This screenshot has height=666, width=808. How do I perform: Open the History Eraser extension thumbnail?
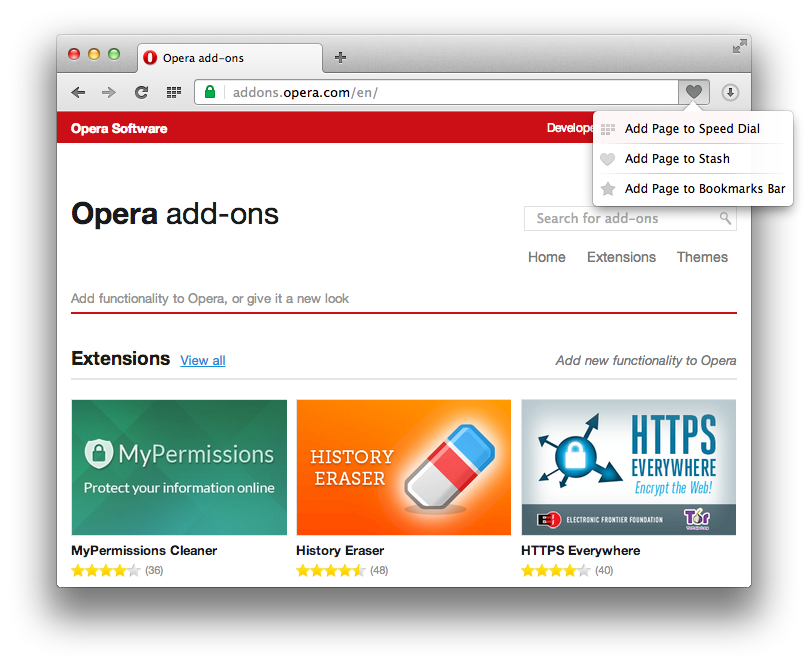point(404,467)
